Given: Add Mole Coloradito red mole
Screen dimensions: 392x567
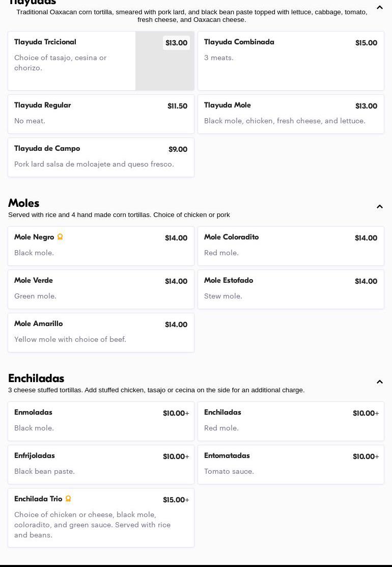Looking at the screenshot, I should coord(291,246).
